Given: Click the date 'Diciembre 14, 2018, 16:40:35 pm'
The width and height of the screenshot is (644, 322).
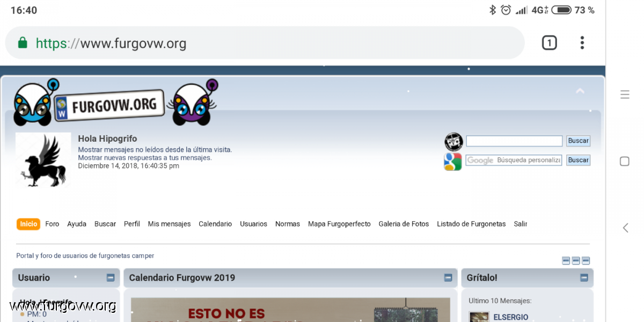Looking at the screenshot, I should point(129,166).
